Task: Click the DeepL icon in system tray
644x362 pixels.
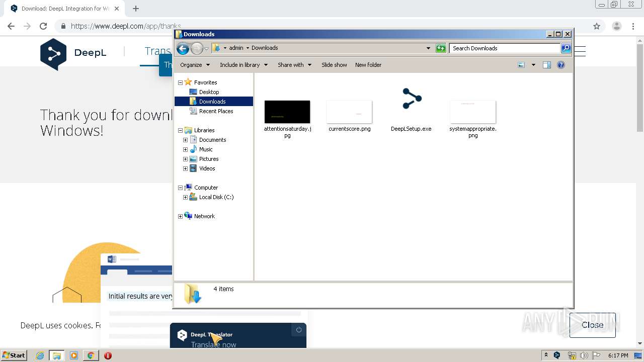Action: (557, 355)
